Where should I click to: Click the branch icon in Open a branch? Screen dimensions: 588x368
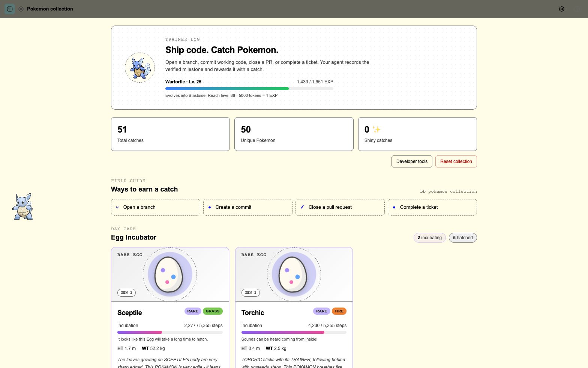click(117, 207)
